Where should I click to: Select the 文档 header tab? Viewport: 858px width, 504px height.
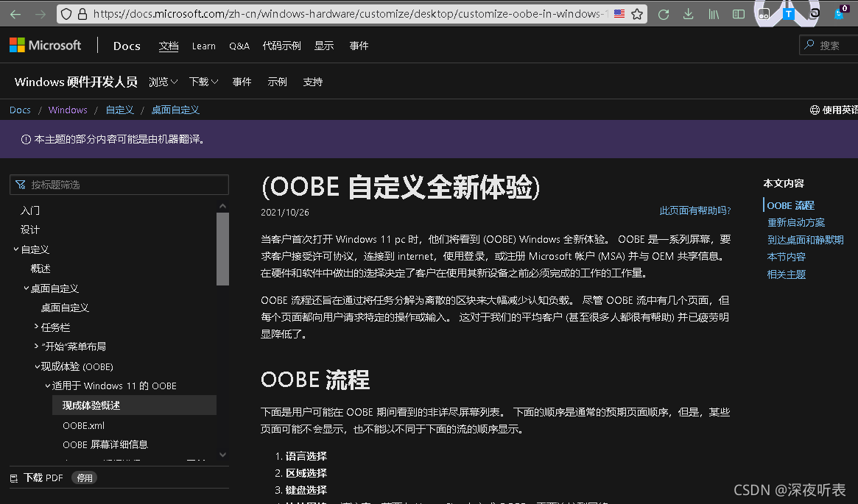tap(169, 46)
